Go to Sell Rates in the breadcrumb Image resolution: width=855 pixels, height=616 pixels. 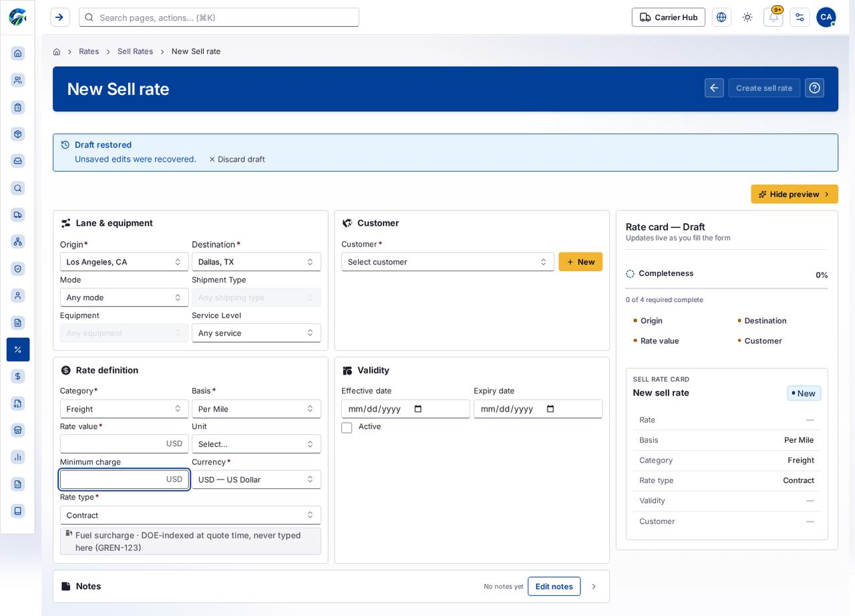point(135,51)
